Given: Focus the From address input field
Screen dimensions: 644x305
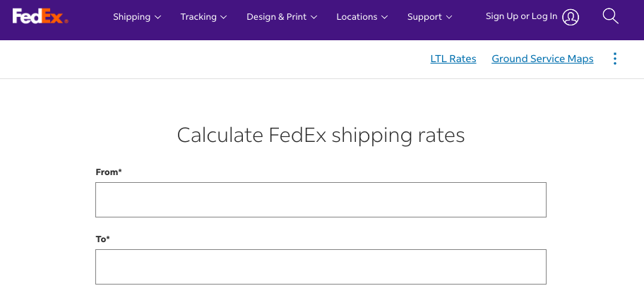Looking at the screenshot, I should tap(321, 200).
